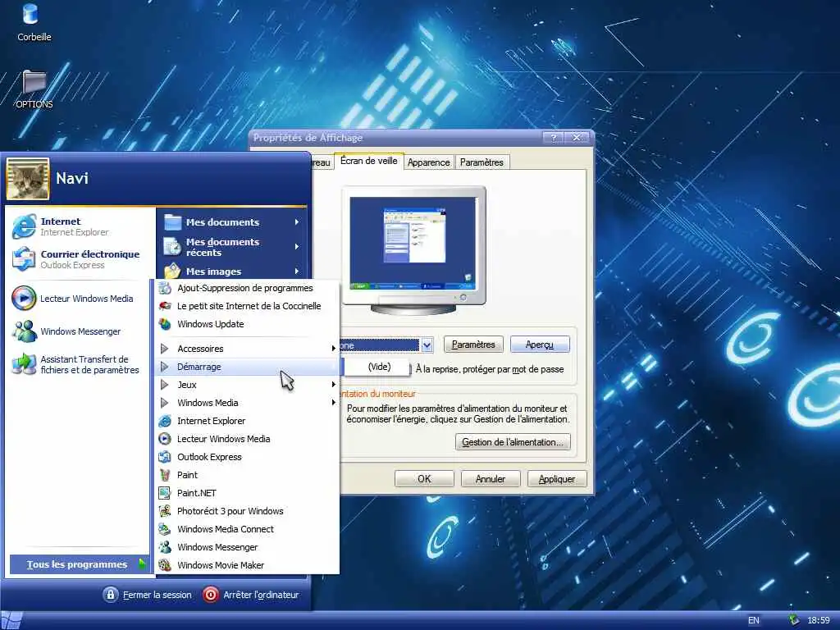840x630 pixels.
Task: Click Arrêter l'ordinateur power icon
Action: coord(211,595)
